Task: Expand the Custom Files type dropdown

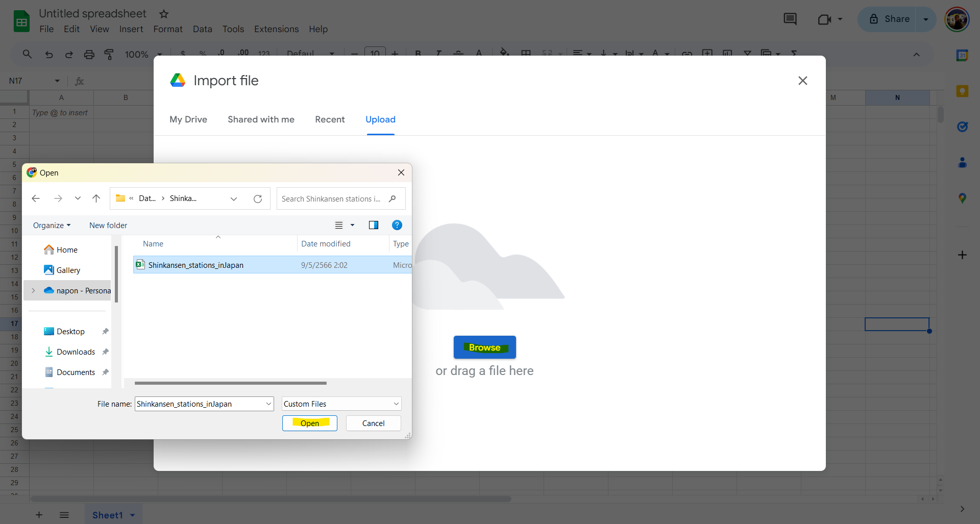Action: [396, 404]
